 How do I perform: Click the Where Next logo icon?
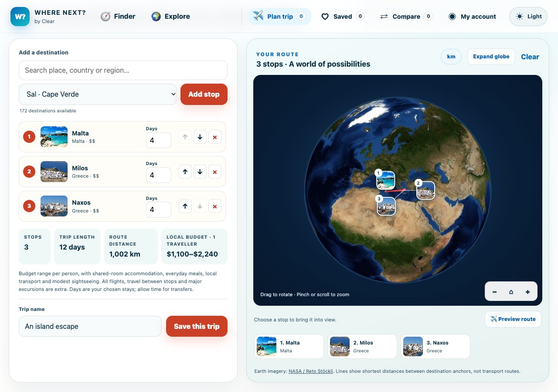click(x=20, y=17)
